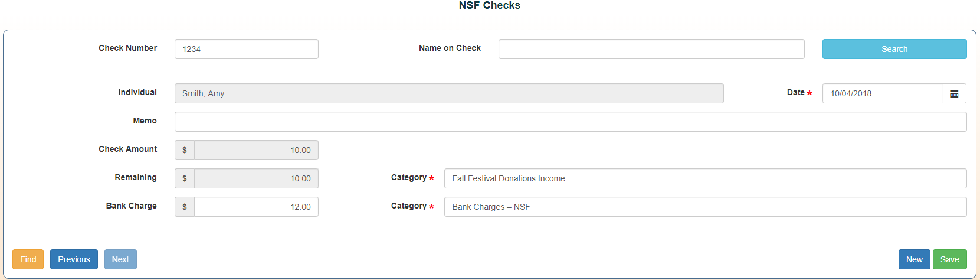Viewport: 980px width, 280px height.
Task: Open the Fall Festival Donations Income category
Action: [x=705, y=178]
